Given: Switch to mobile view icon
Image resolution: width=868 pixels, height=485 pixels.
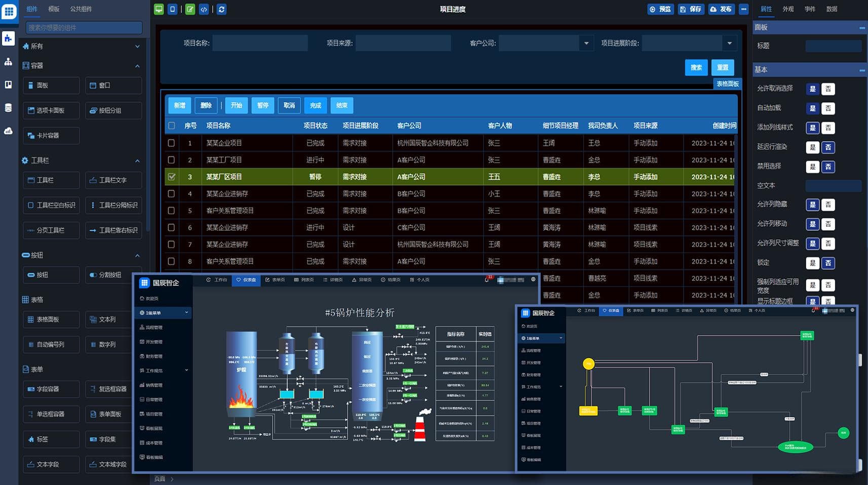Looking at the screenshot, I should pyautogui.click(x=173, y=9).
